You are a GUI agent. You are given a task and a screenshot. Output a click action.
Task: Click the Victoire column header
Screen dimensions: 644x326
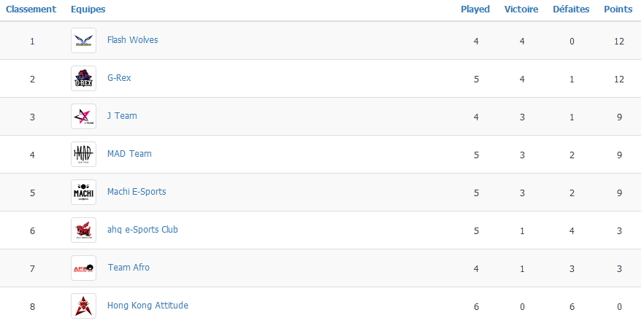click(521, 9)
